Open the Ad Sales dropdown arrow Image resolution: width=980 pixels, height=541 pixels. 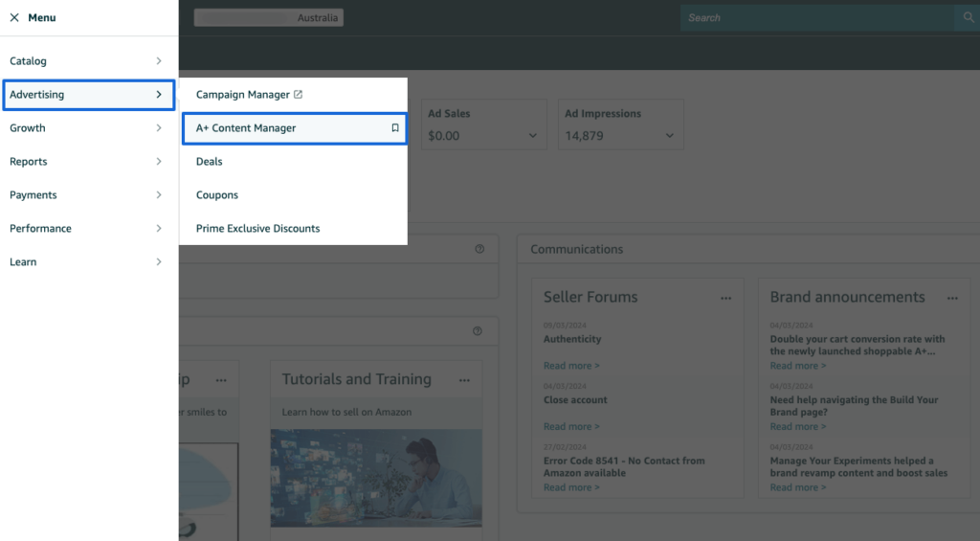[x=532, y=136]
